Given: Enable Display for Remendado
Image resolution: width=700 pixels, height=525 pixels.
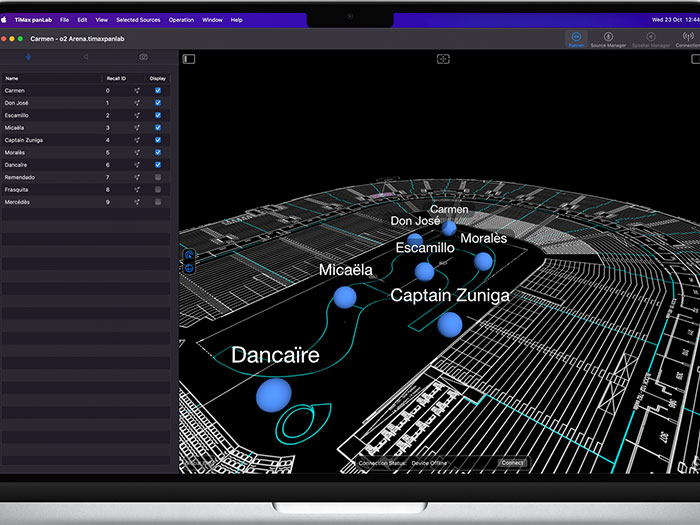Looking at the screenshot, I should point(158,177).
